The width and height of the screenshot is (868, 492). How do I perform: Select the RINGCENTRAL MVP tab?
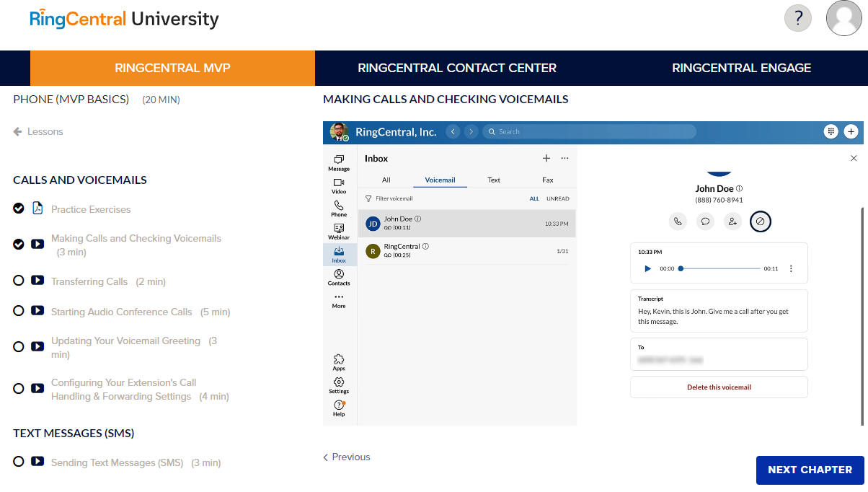(x=172, y=68)
